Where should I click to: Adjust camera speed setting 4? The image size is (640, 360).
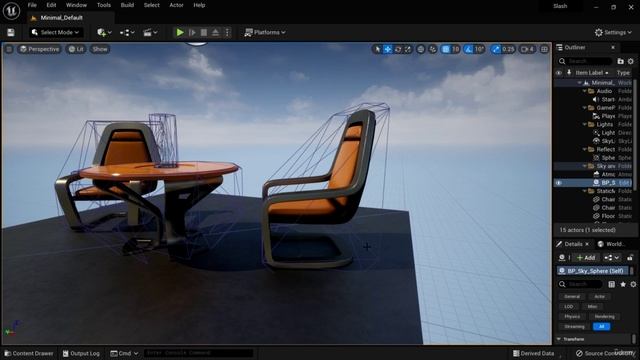(527, 49)
